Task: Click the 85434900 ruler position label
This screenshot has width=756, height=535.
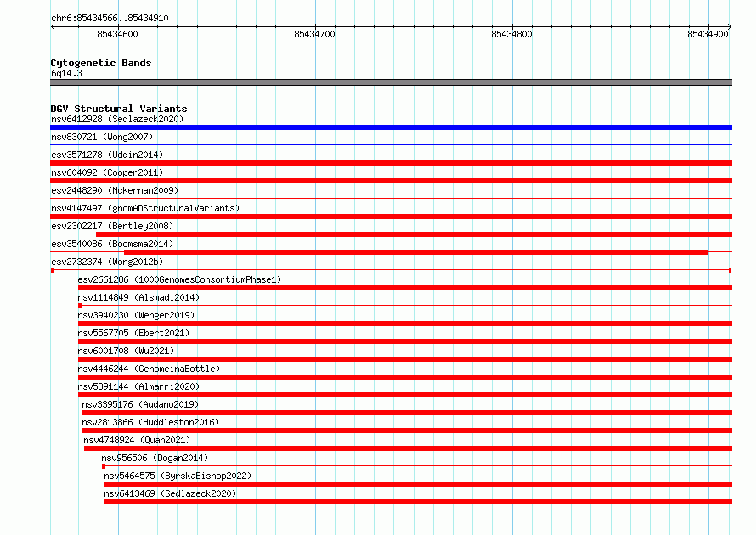Action: click(708, 34)
